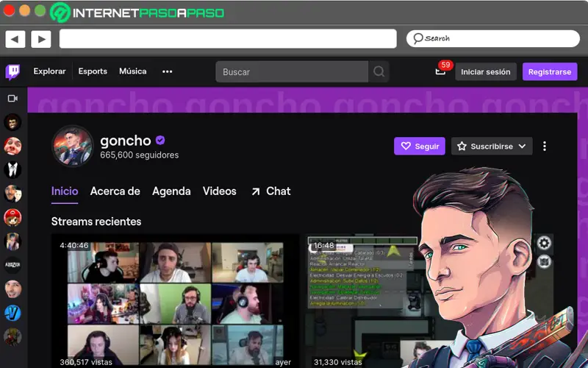Go to the Twitch home logo
588x368 pixels.
point(12,71)
